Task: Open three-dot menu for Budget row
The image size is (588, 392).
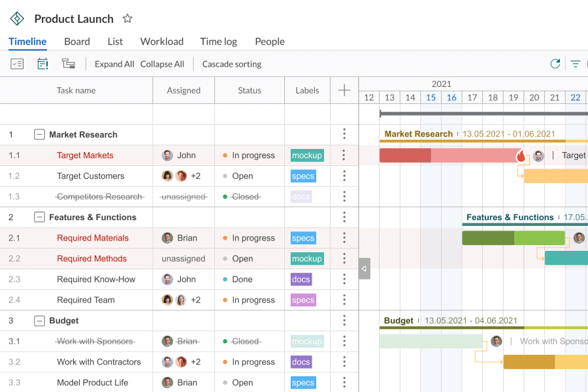Action: [x=344, y=320]
